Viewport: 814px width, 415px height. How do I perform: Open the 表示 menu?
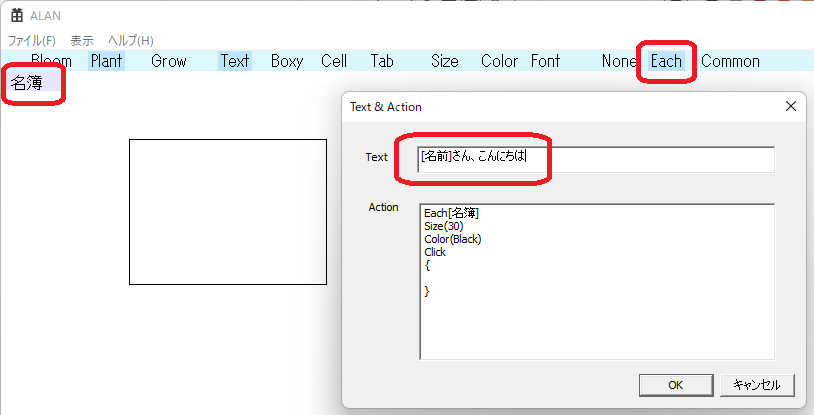82,41
